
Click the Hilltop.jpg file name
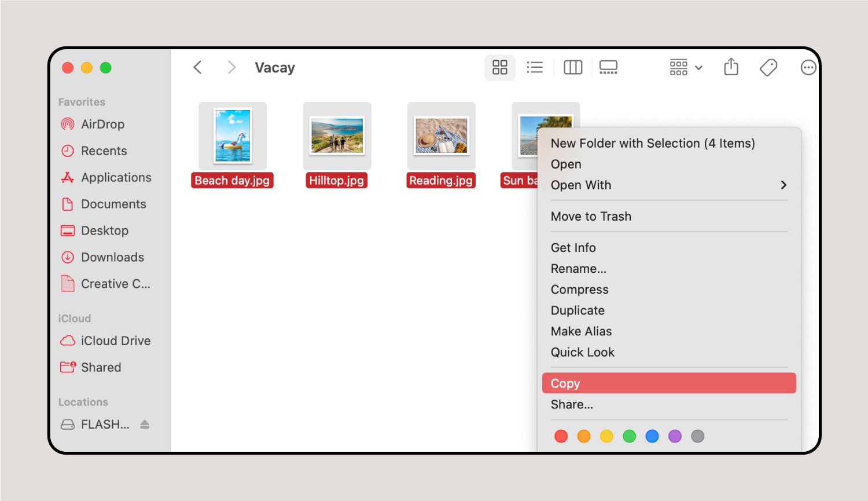[x=337, y=180]
